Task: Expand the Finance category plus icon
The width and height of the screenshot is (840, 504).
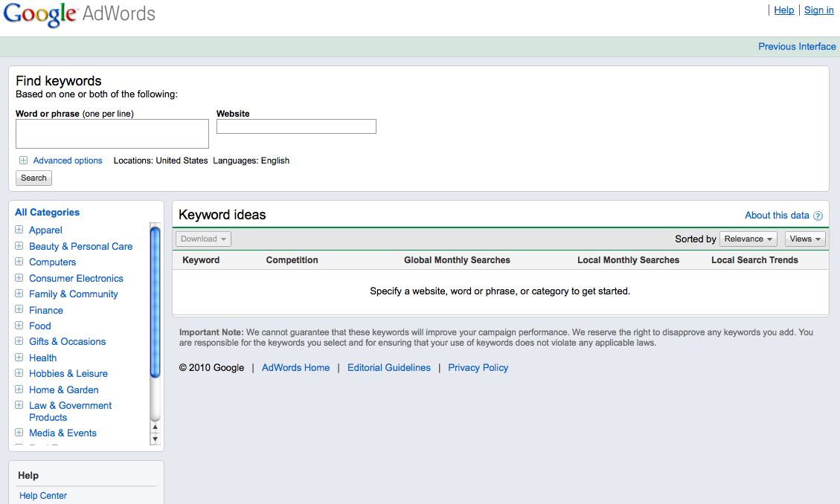Action: point(19,310)
